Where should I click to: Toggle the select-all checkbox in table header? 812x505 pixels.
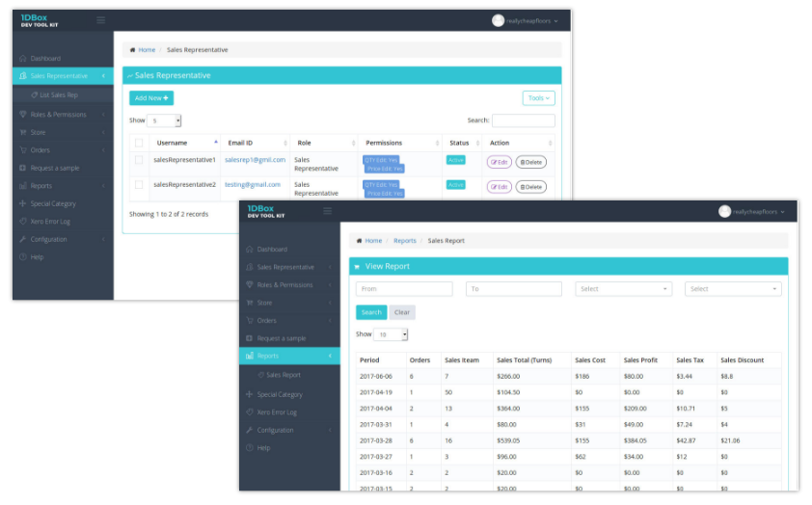[139, 143]
